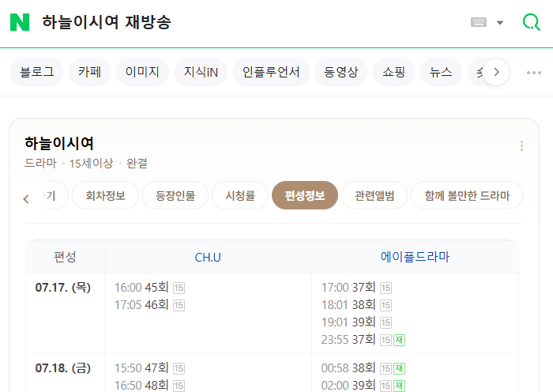Click the 15세이상 rating label
Viewport: 553px width, 392px height.
coord(91,164)
